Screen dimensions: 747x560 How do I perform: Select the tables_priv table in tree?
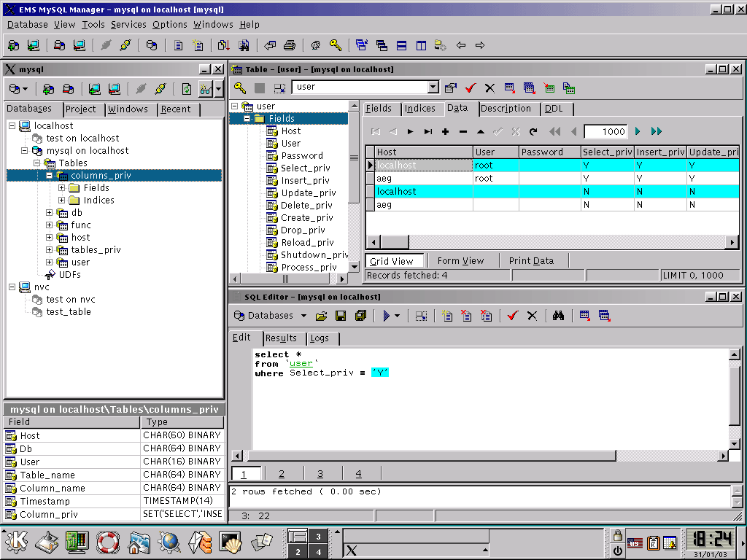96,250
